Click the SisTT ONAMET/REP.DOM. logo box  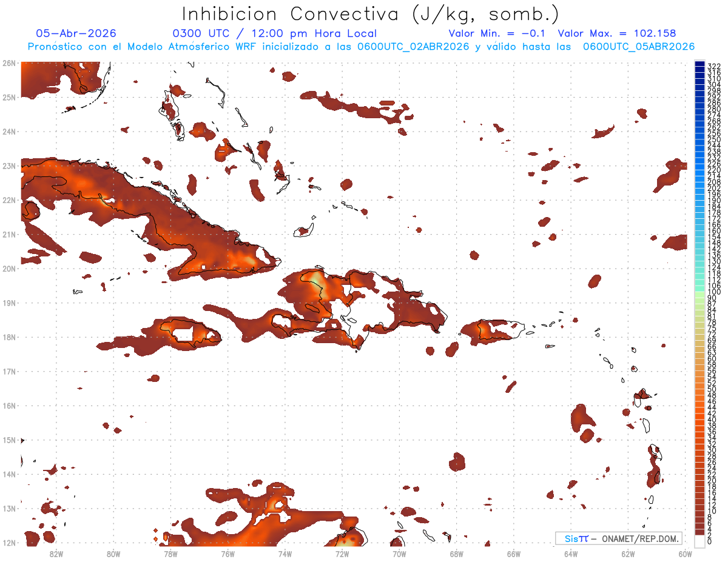click(x=618, y=538)
